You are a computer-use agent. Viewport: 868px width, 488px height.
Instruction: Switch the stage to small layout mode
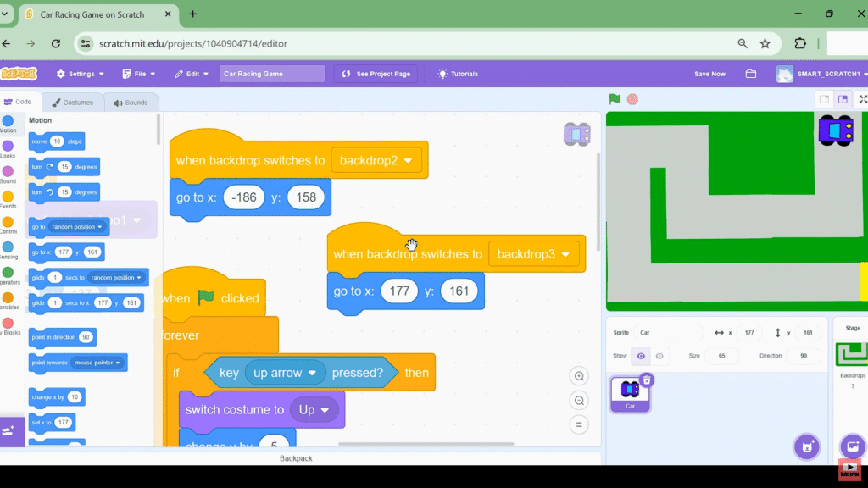pos(823,99)
